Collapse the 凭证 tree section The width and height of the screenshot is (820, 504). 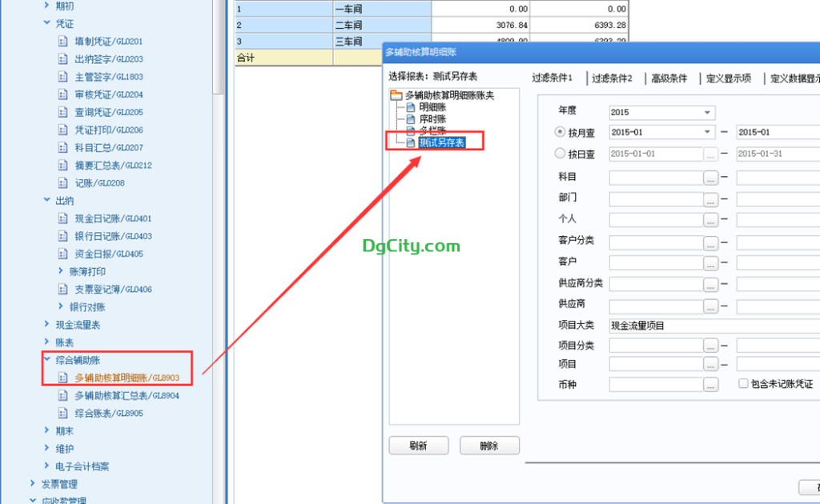(x=47, y=24)
